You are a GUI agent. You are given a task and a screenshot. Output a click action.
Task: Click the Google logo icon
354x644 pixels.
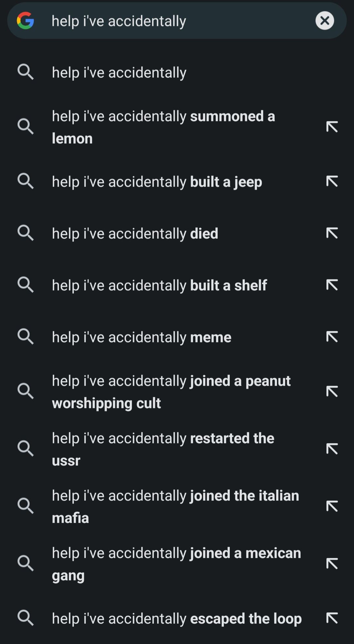tap(26, 21)
